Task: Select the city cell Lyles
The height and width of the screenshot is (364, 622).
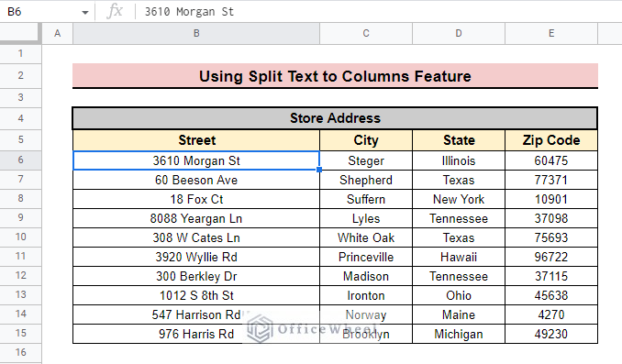Action: (366, 218)
